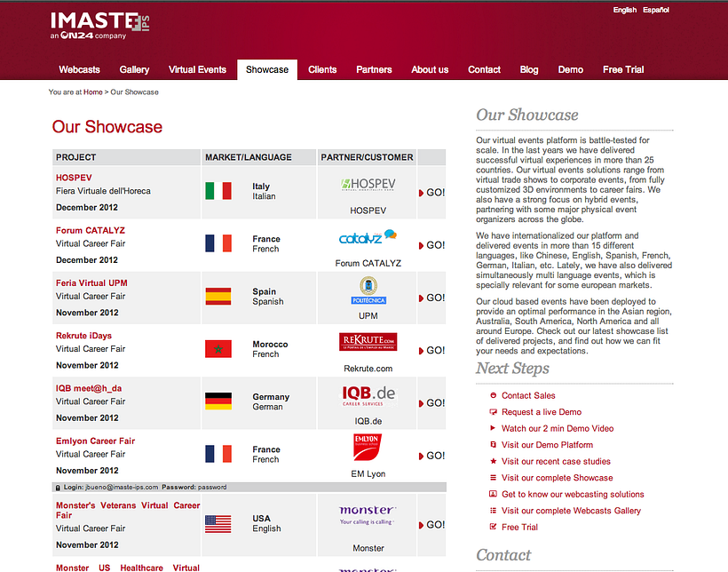Open the Partners menu item
This screenshot has height=572, width=728.
click(x=374, y=69)
